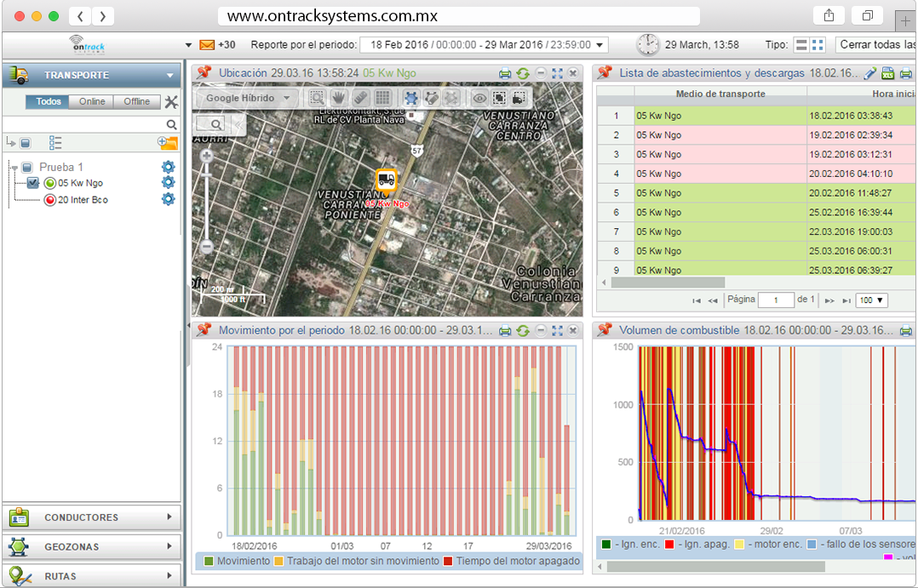Click the map zoom out minus button

(206, 248)
